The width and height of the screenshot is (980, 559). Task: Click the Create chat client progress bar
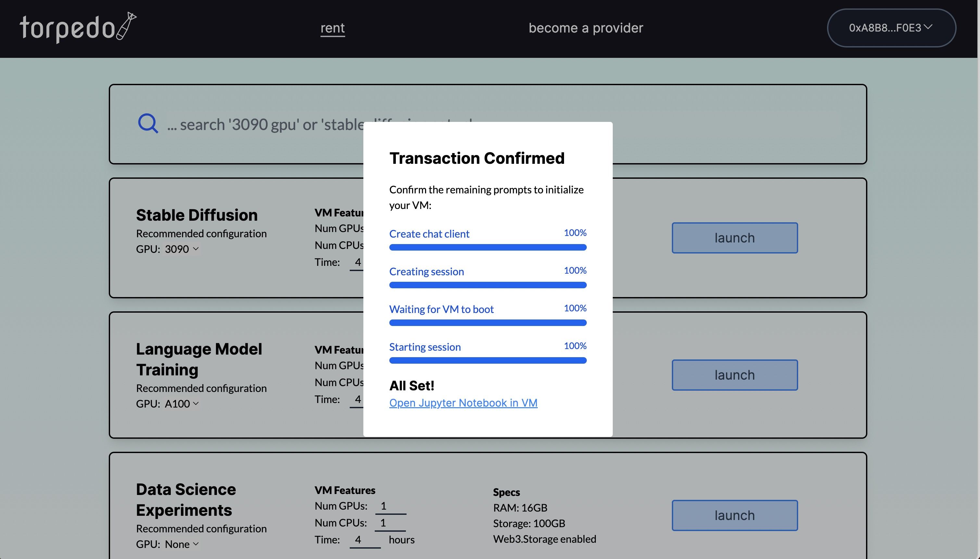(488, 247)
